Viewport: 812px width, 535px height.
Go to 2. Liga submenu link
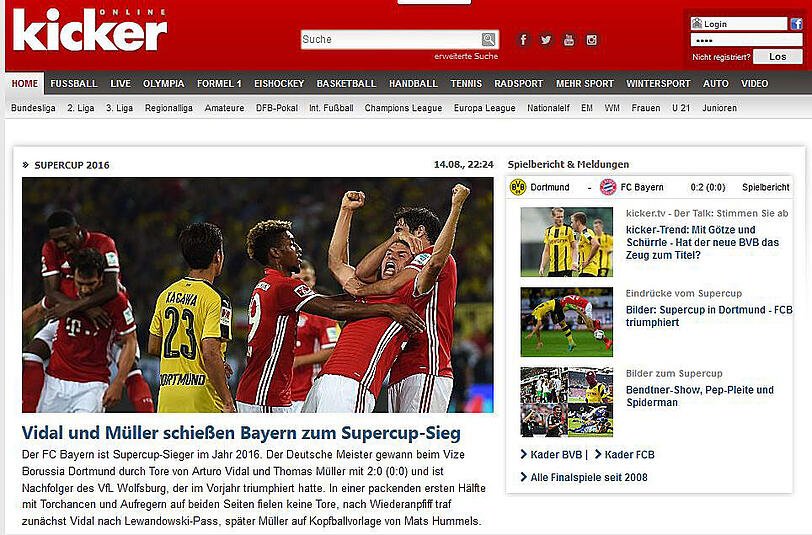click(x=81, y=108)
